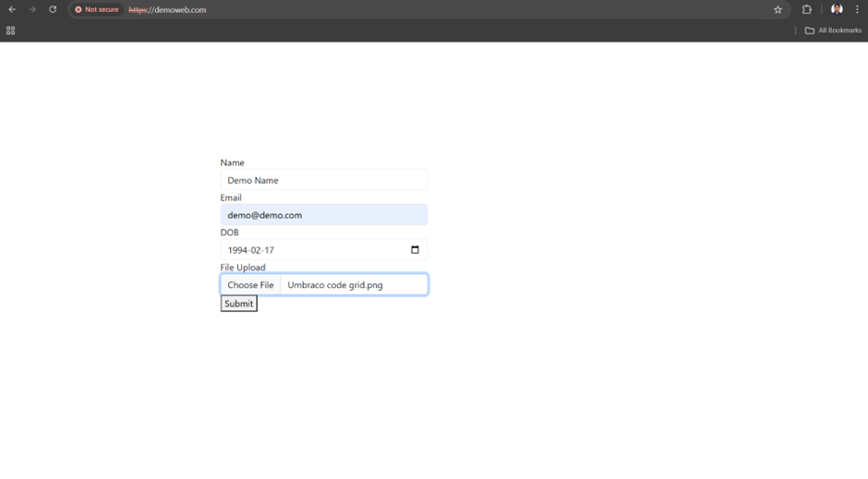Screen dimensions: 868x479
Task: Open the calendar picker in DOB field
Action: (x=415, y=250)
